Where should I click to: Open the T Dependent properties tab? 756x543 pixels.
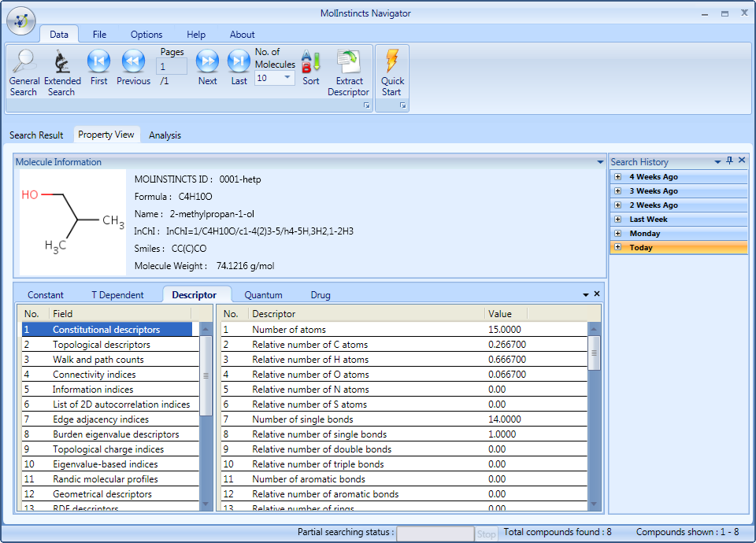(x=117, y=295)
